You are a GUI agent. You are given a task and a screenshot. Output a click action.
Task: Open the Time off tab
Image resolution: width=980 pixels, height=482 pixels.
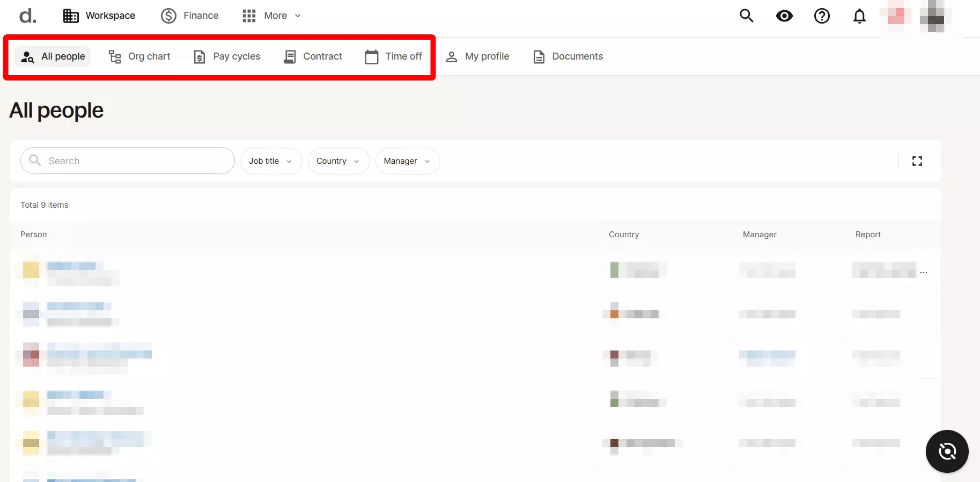394,56
